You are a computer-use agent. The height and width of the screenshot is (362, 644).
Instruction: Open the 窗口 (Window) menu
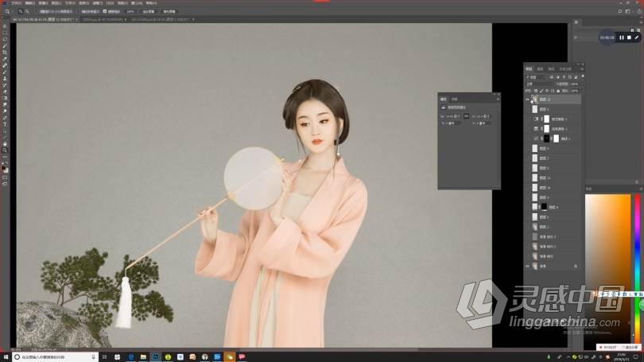pos(137,3)
